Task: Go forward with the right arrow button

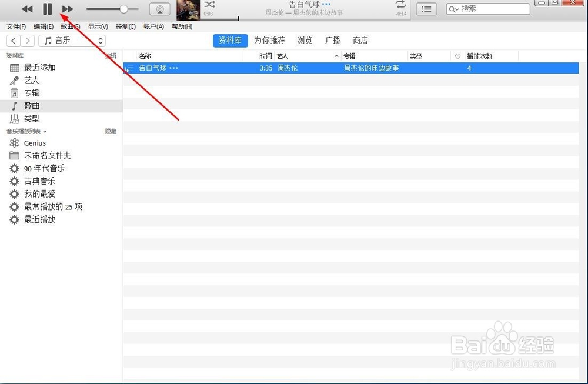Action: click(28, 41)
